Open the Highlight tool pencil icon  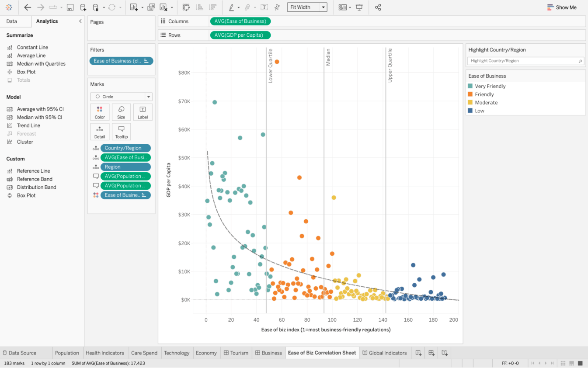click(231, 7)
